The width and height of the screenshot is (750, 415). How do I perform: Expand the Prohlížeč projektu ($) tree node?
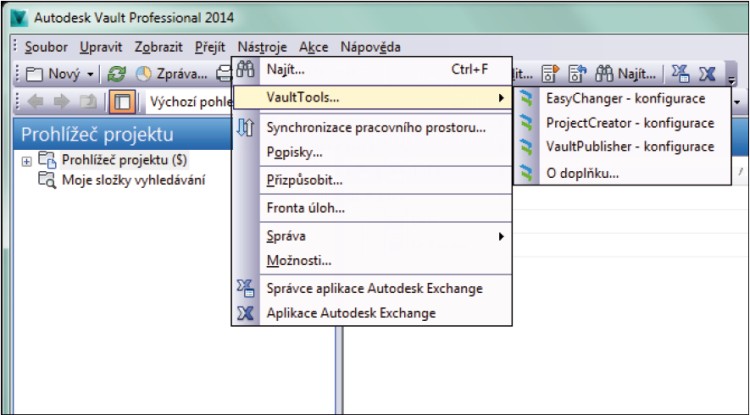(x=25, y=160)
